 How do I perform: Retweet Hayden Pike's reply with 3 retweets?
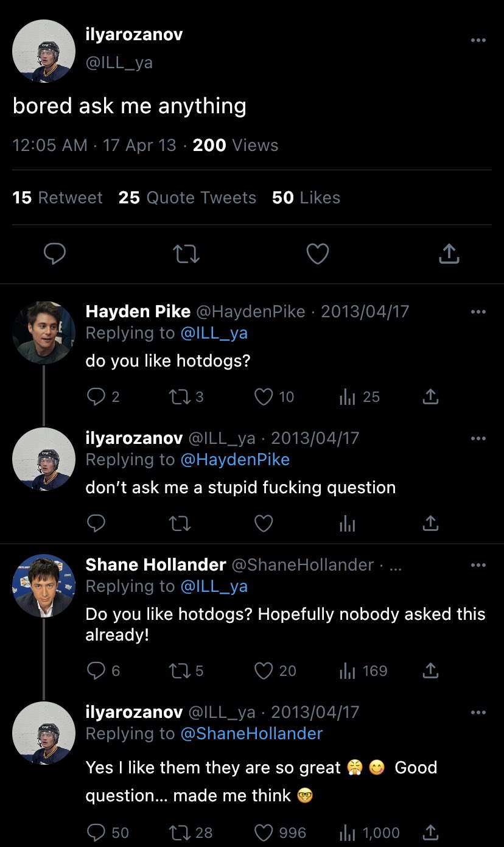click(179, 397)
